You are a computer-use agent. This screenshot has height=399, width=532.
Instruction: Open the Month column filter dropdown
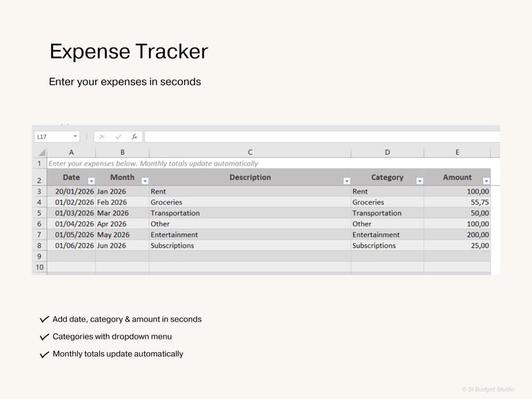click(145, 181)
